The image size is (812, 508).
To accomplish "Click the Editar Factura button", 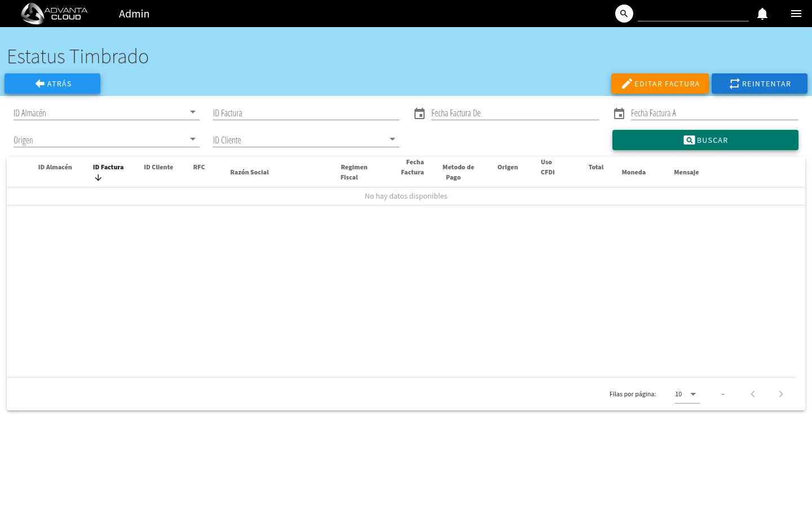I will coord(660,84).
